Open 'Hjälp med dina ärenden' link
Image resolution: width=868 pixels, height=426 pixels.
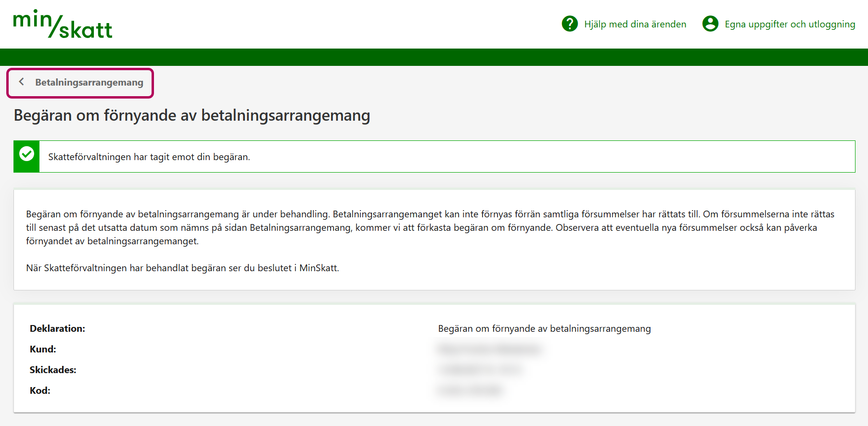coord(635,24)
